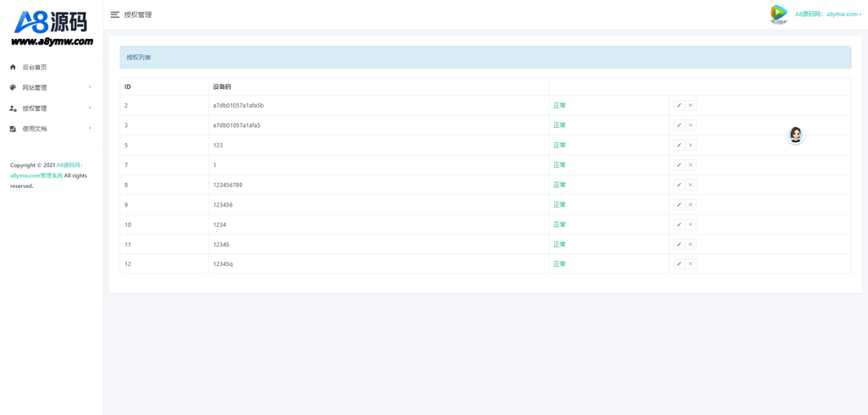Screen dimensions: 868x415
Task: Click the user avatar image in header
Action: (x=778, y=14)
